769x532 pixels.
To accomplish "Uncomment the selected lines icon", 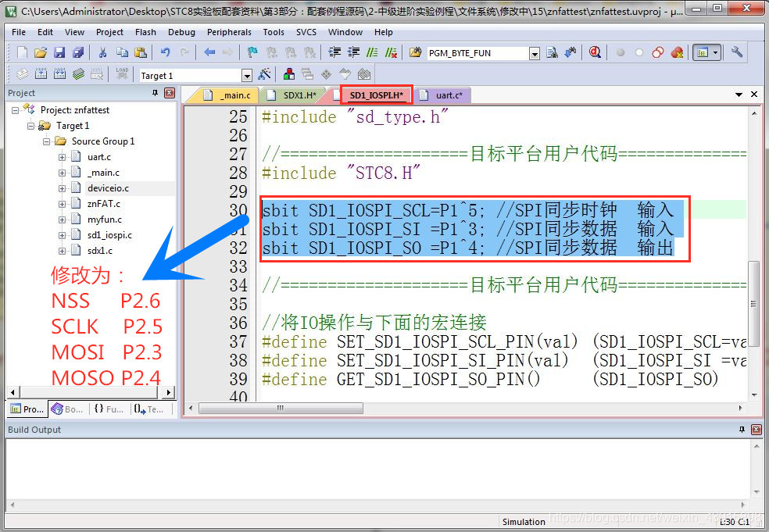I will 391,52.
